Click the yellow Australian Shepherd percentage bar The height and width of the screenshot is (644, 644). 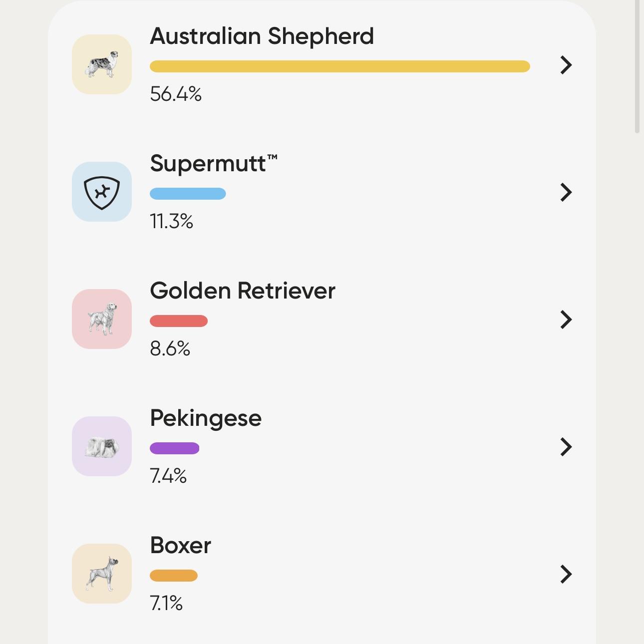(x=340, y=66)
